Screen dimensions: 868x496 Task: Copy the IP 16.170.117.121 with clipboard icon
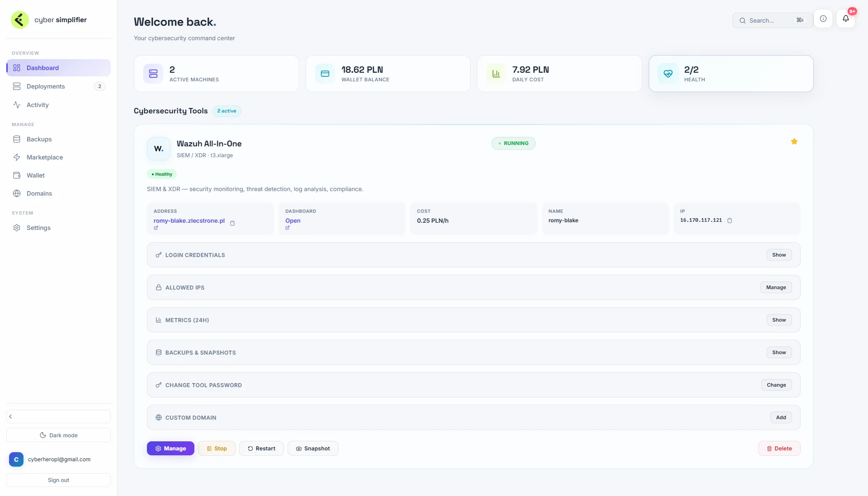click(730, 220)
